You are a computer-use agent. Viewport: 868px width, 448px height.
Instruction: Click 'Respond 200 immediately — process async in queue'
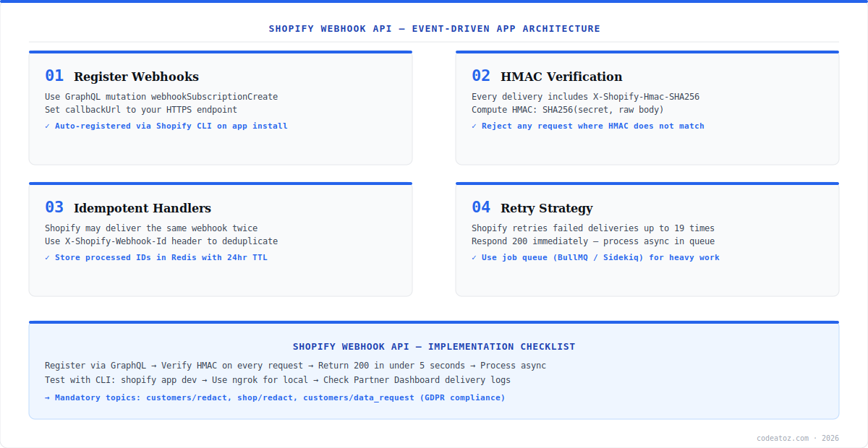[x=593, y=241]
